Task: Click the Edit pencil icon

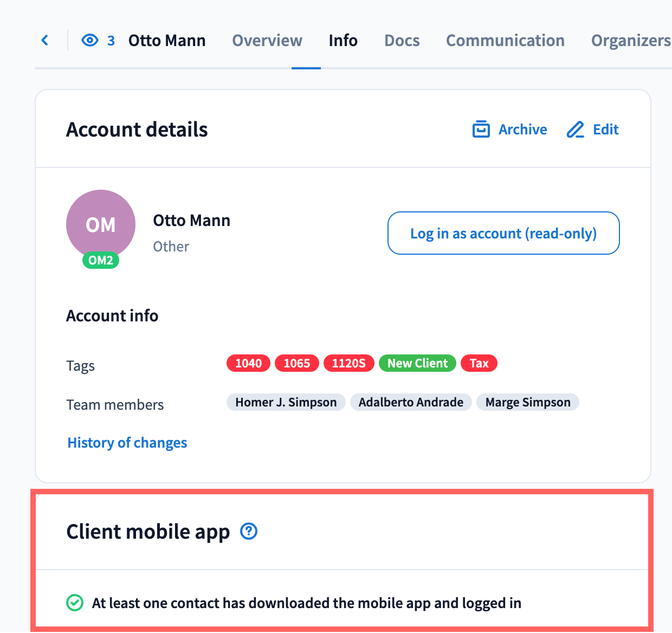Action: [575, 130]
